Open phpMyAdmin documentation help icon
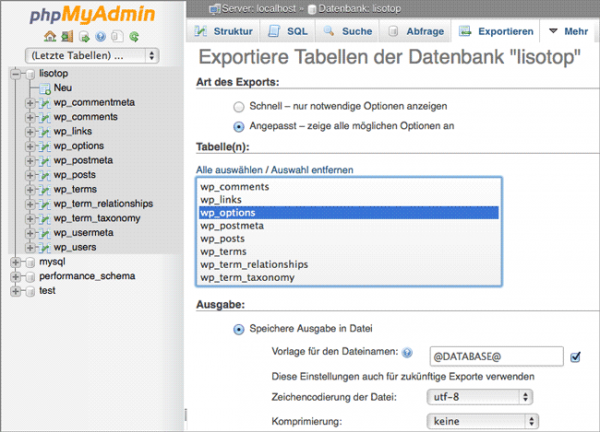This screenshot has width=600, height=432. (101, 37)
